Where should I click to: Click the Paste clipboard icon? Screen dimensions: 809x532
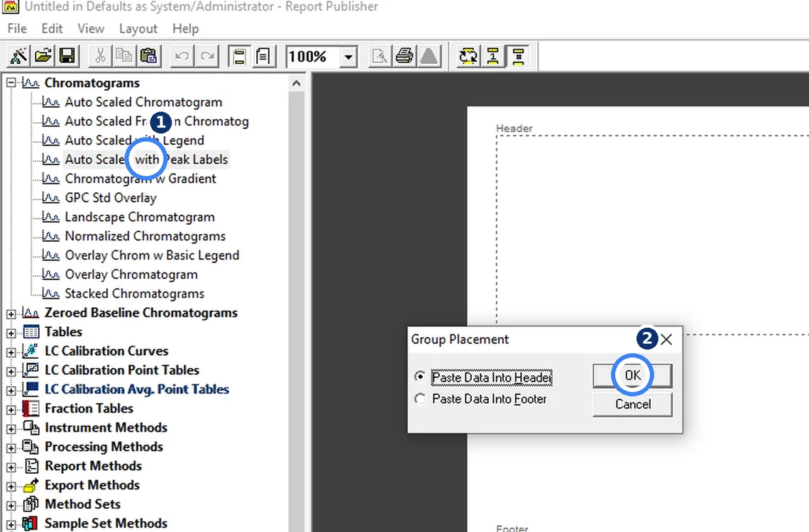[148, 55]
